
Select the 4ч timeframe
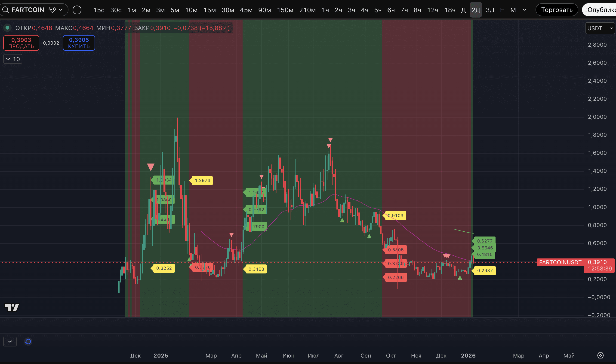pyautogui.click(x=364, y=10)
